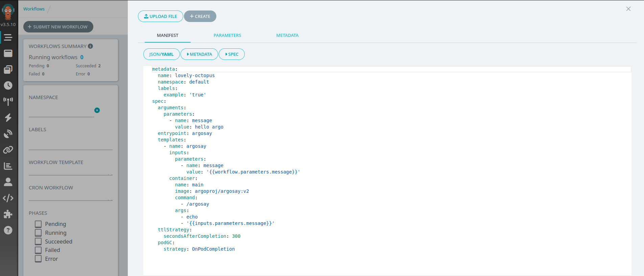Open Reports chart icon
644x276 pixels.
tap(8, 166)
